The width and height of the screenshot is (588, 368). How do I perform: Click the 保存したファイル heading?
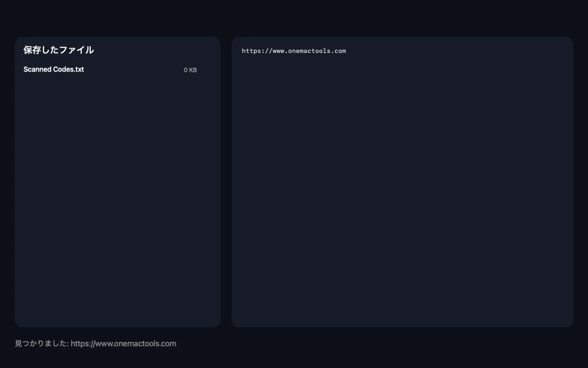59,50
